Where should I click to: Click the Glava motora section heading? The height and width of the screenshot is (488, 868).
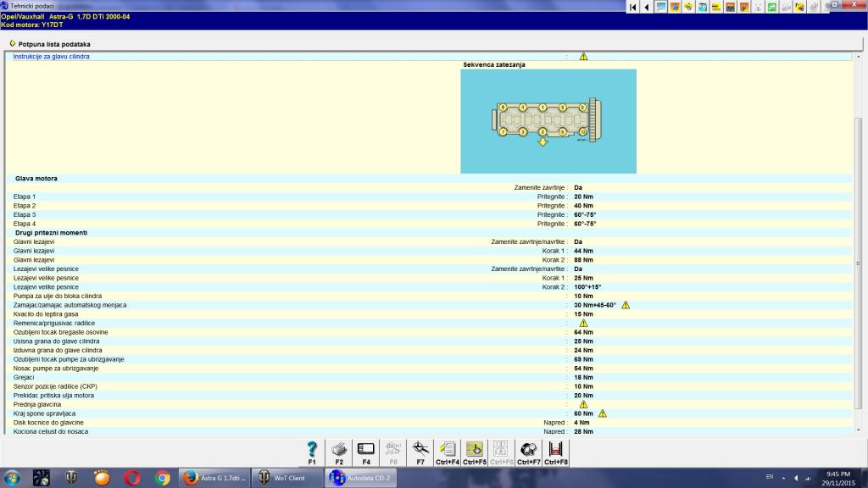tap(36, 179)
